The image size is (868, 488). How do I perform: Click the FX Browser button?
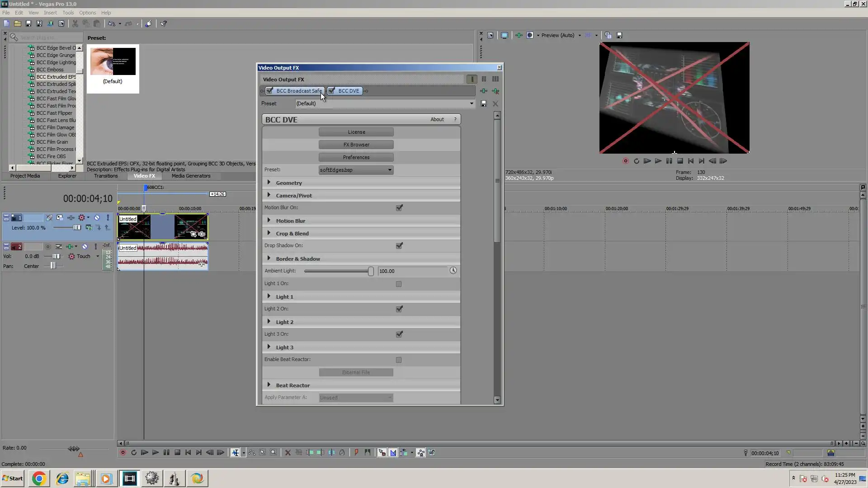coord(356,145)
